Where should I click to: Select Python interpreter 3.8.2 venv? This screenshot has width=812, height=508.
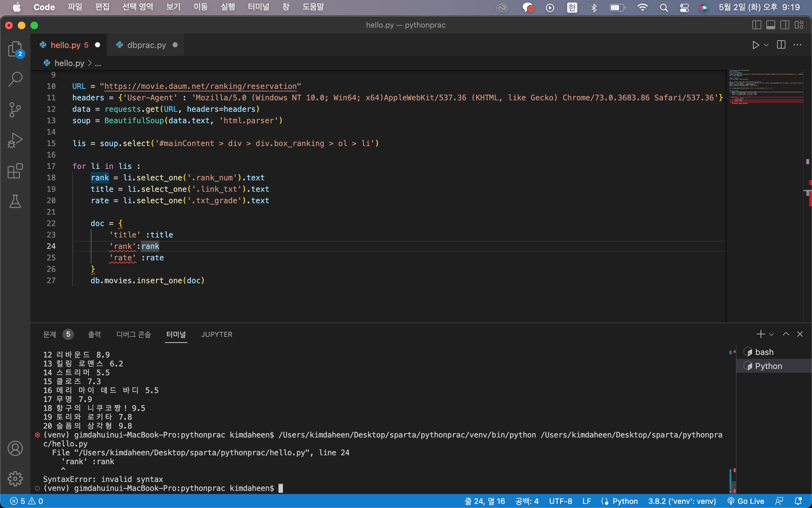click(x=682, y=501)
